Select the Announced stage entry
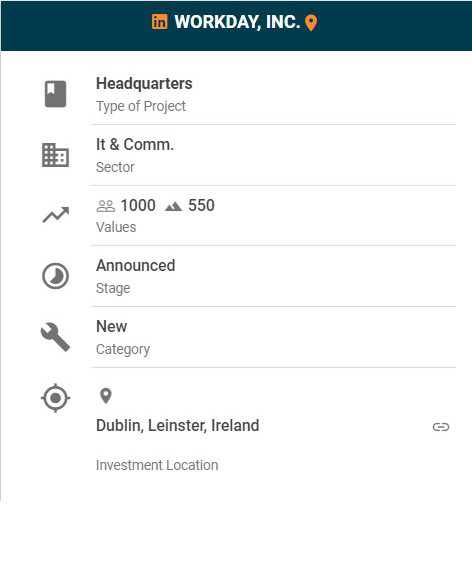The width and height of the screenshot is (472, 567). [136, 265]
